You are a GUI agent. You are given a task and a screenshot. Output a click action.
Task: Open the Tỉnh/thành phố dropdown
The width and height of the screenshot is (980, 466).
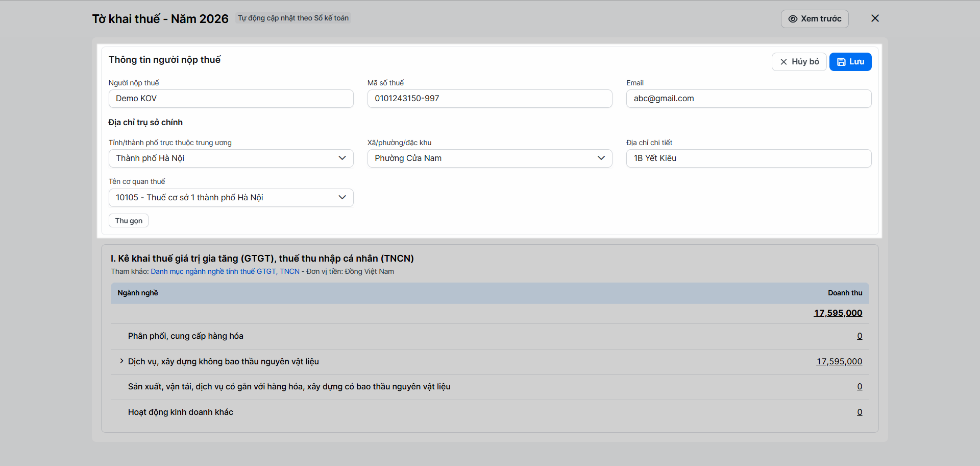[x=231, y=158]
